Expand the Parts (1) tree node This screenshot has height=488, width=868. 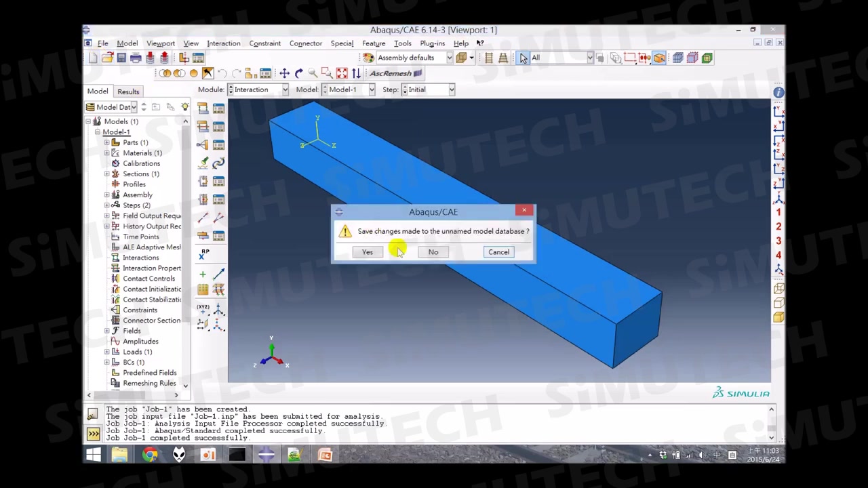[x=106, y=142]
